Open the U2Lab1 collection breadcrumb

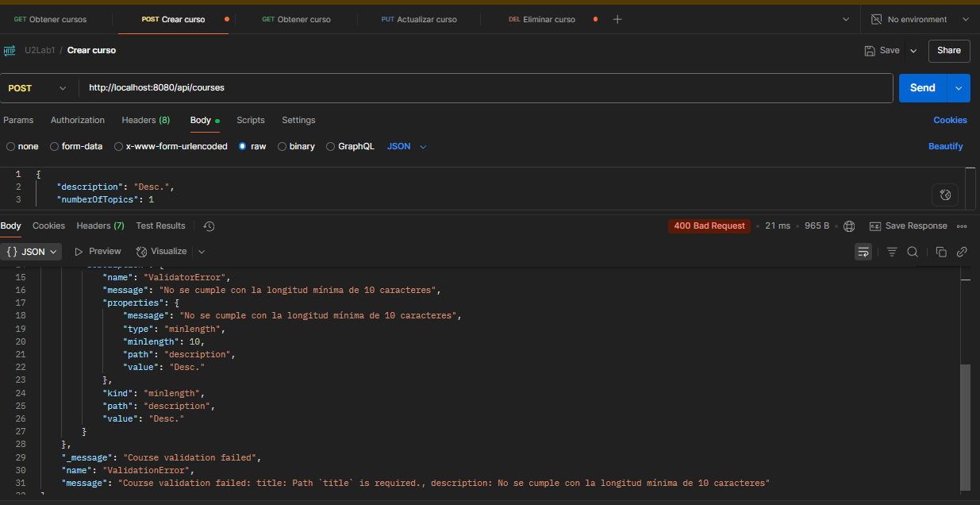pos(39,50)
